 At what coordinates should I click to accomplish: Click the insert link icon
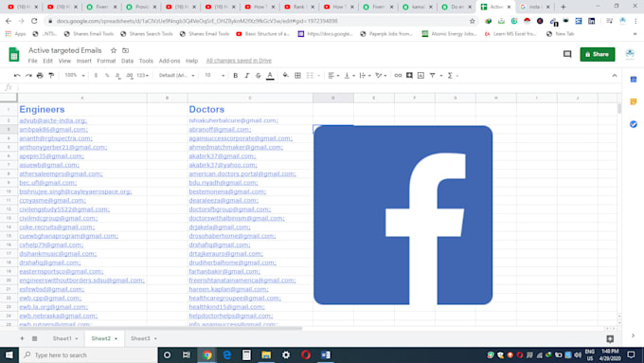(398, 76)
